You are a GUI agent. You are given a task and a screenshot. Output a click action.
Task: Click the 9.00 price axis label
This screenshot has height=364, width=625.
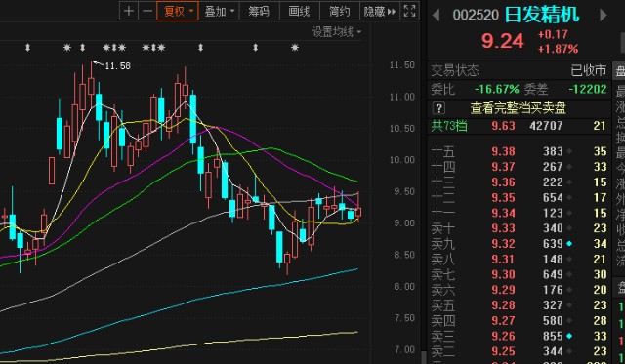404,223
